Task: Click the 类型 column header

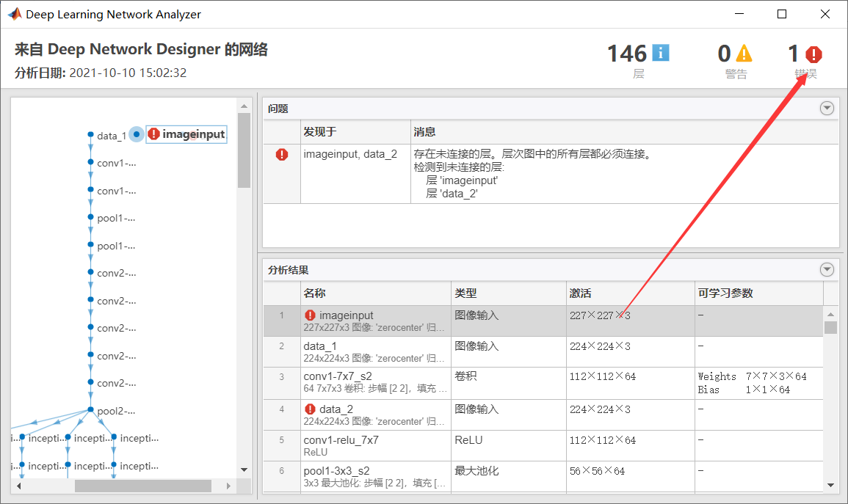Action: [x=509, y=293]
